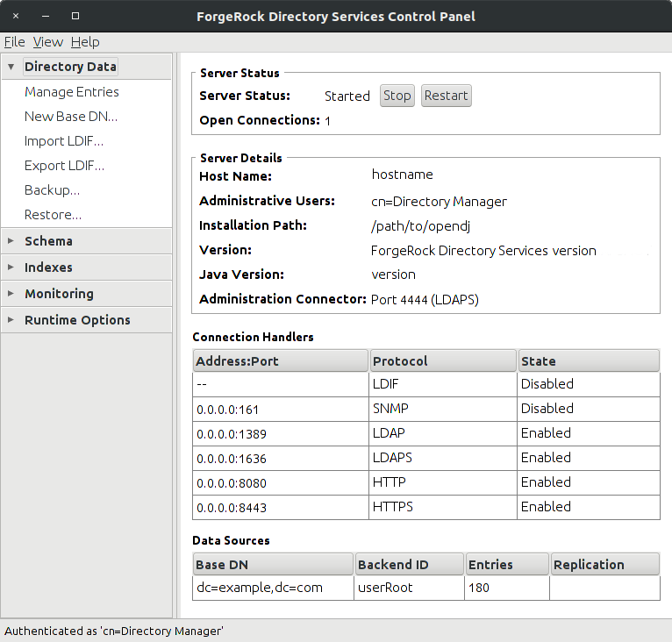Open the File menu
672x642 pixels.
click(x=15, y=42)
